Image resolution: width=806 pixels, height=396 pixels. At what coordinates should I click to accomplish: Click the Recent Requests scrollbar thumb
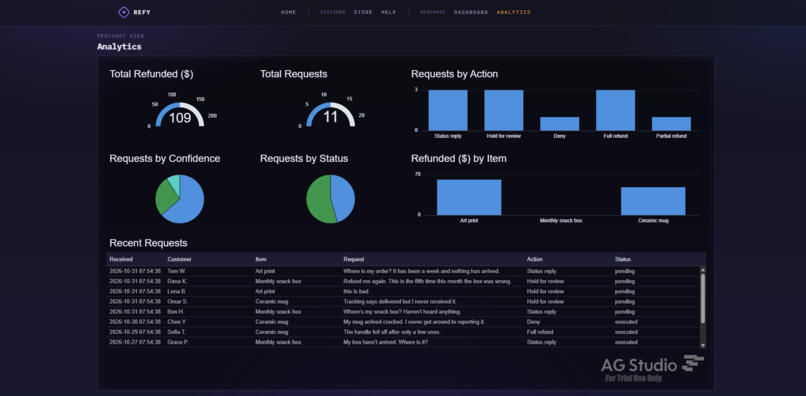tap(703, 298)
